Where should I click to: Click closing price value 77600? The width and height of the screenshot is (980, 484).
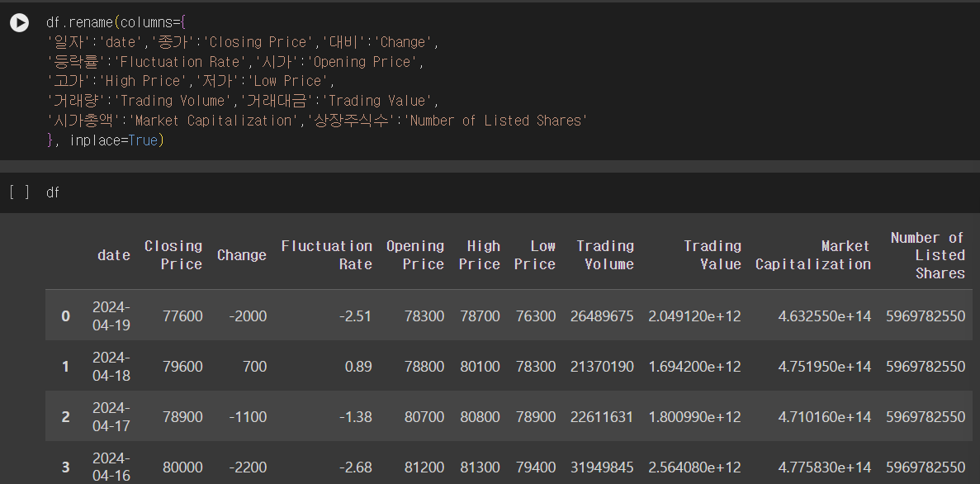pos(182,316)
